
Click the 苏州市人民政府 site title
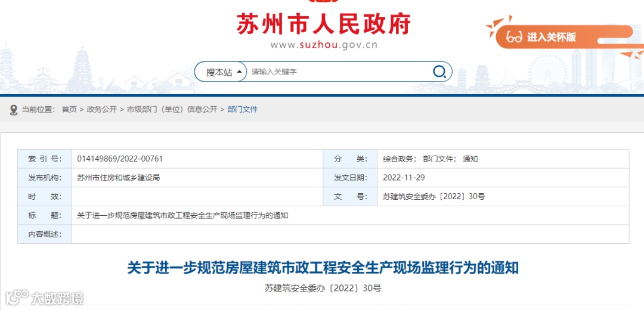(323, 24)
